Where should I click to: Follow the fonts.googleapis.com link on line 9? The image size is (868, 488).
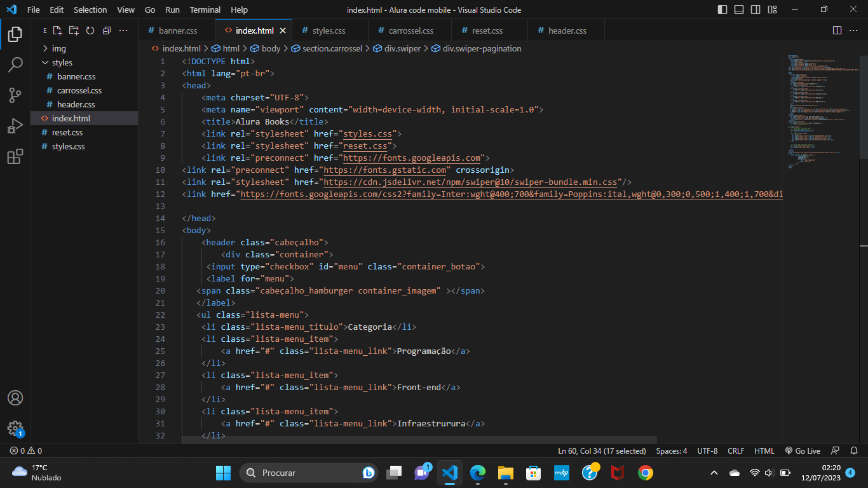[x=412, y=158]
